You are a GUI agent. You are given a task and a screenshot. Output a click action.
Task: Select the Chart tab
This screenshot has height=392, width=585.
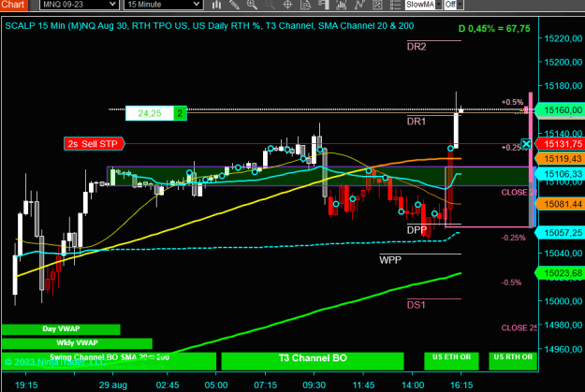click(x=13, y=5)
